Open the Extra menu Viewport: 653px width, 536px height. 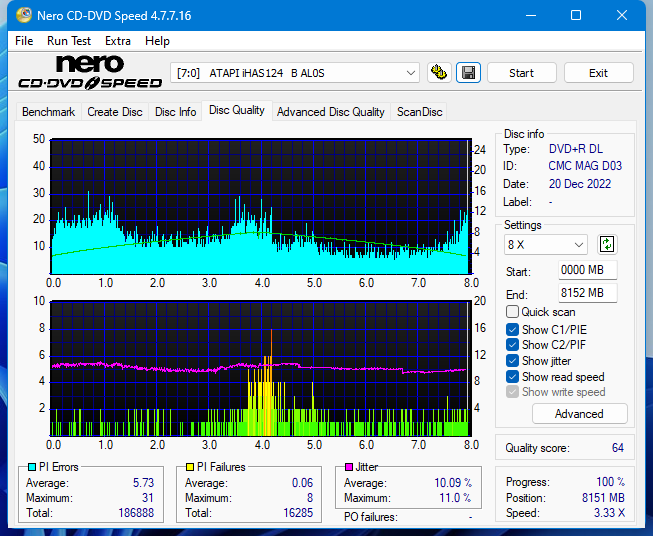coord(117,41)
